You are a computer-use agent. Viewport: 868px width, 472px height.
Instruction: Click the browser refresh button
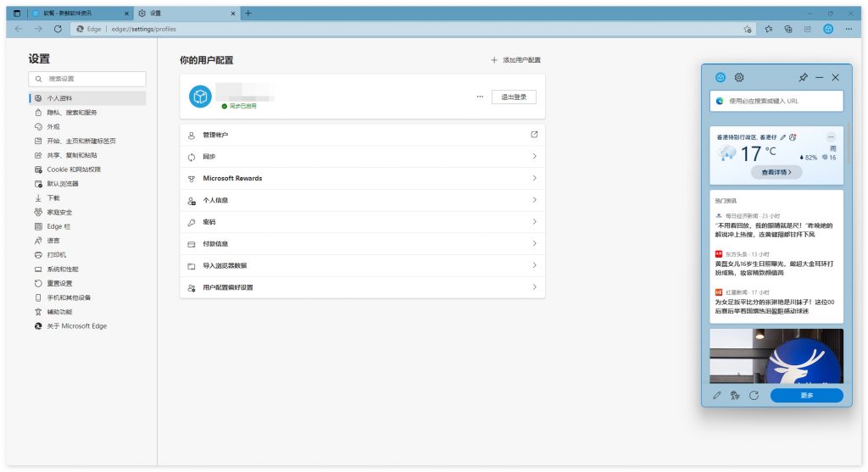(58, 28)
